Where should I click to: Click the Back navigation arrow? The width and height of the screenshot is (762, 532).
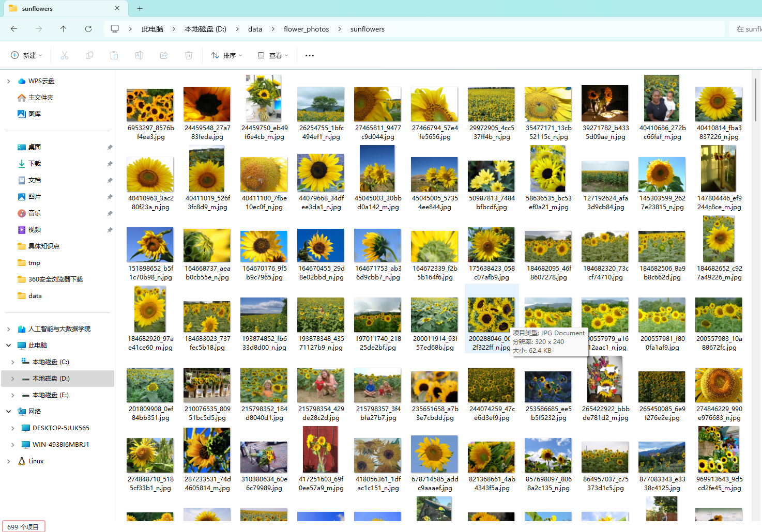click(14, 29)
